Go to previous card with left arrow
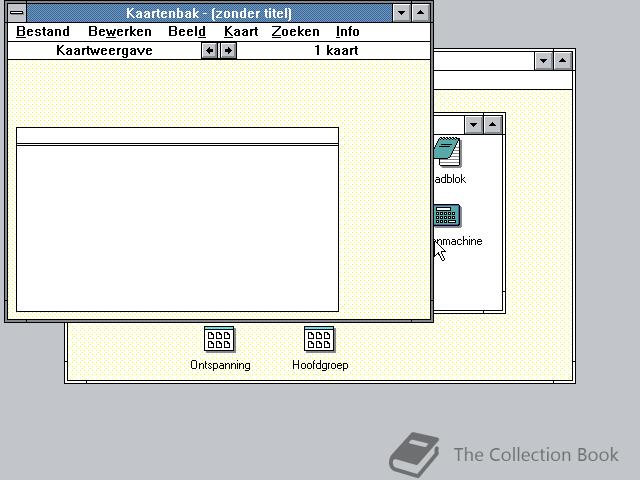Image resolution: width=640 pixels, height=480 pixels. pos(209,51)
